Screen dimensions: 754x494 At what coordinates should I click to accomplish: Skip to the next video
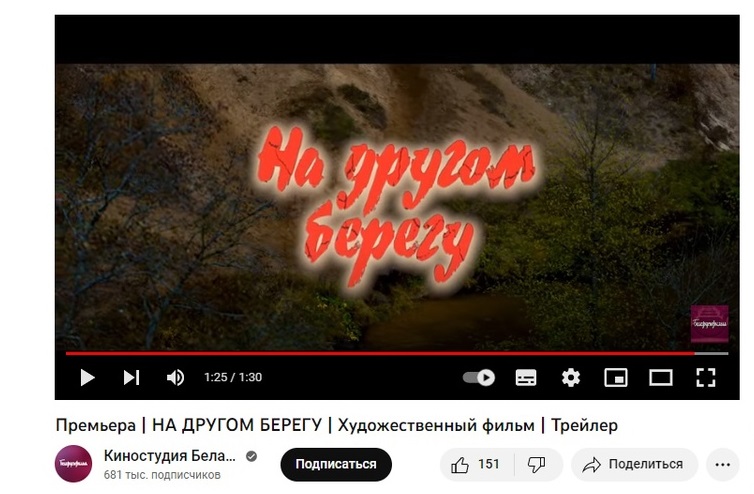click(x=131, y=378)
